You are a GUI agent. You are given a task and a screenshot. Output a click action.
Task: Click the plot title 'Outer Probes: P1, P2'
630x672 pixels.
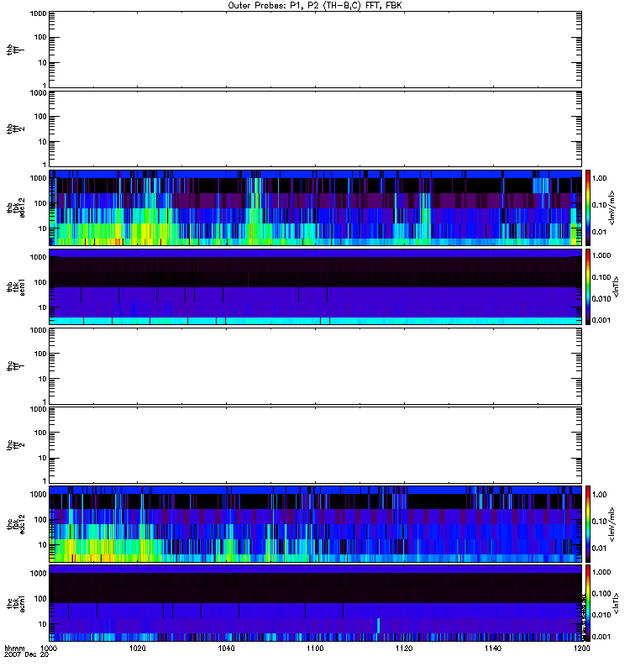[x=315, y=5]
